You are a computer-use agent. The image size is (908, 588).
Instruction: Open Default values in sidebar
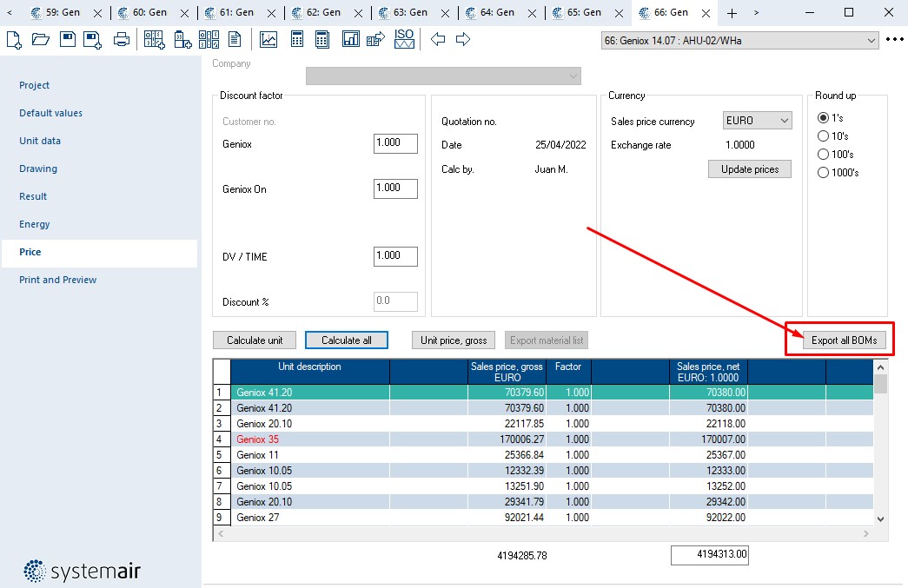click(x=50, y=113)
